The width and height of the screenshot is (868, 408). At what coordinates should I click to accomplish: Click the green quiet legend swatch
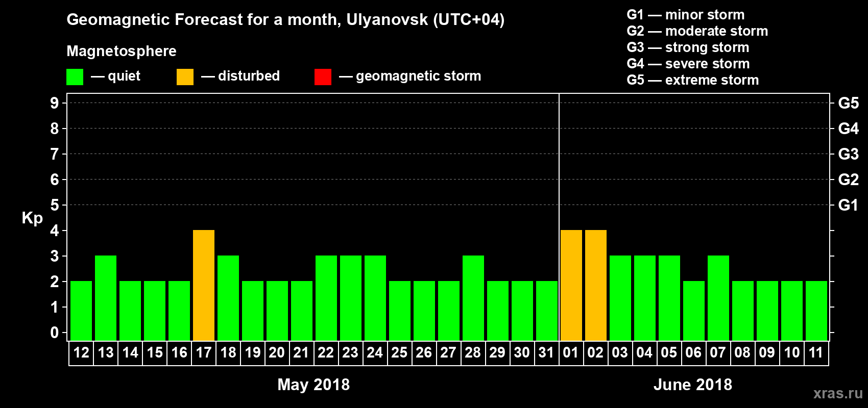point(75,77)
